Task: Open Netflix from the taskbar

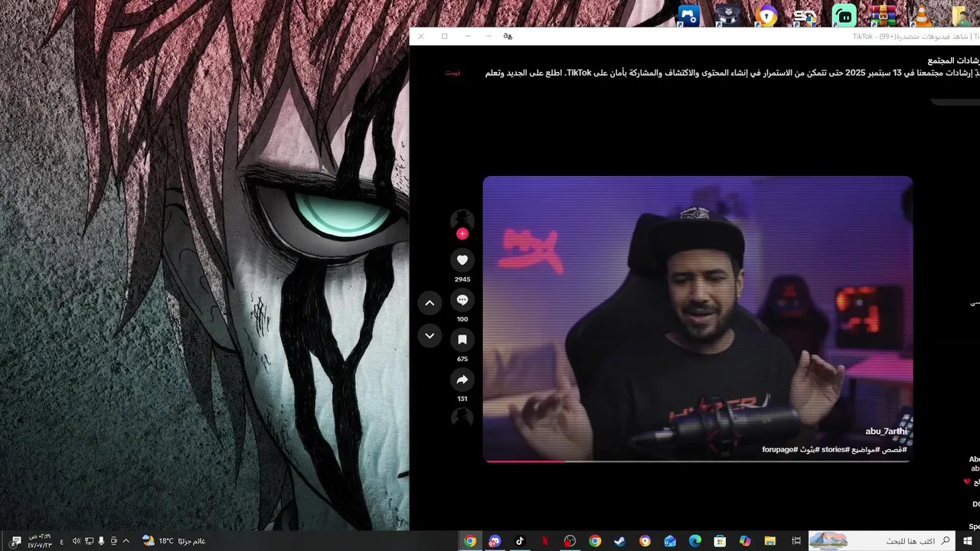Action: pos(545,541)
